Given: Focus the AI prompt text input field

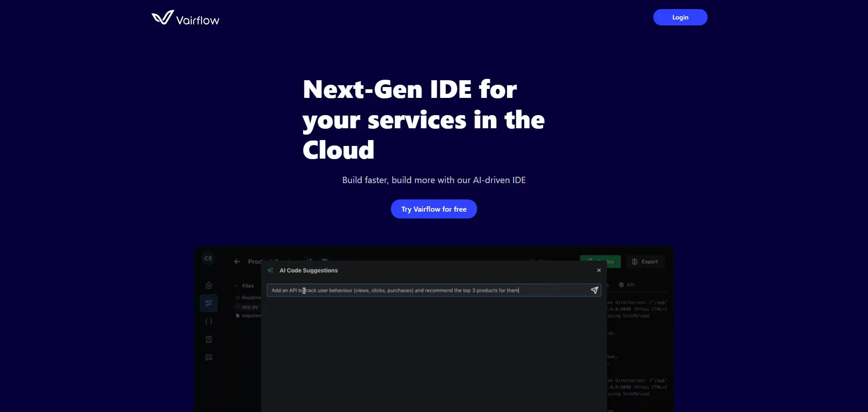Looking at the screenshot, I should coord(426,291).
